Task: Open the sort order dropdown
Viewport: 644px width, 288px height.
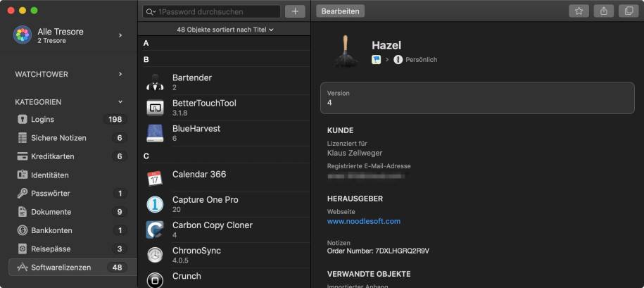Action: coord(225,30)
